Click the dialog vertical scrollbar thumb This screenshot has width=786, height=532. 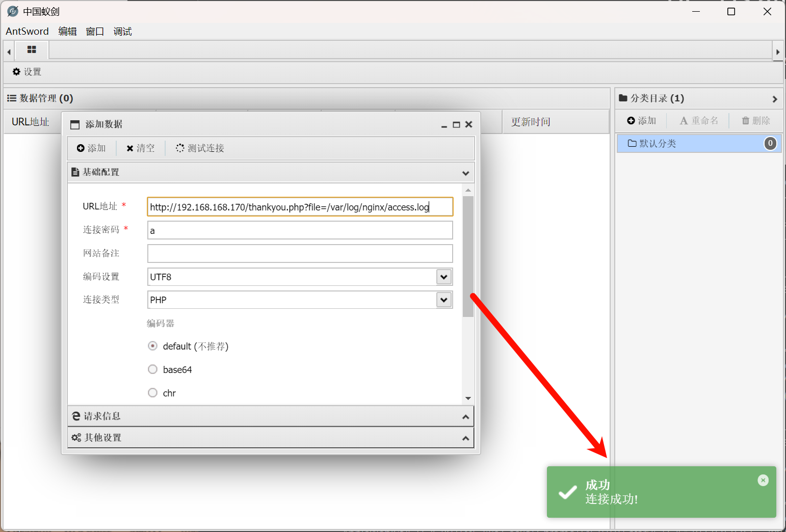468,256
